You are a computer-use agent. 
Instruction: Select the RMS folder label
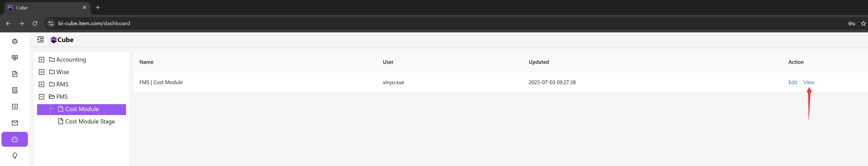click(x=62, y=84)
